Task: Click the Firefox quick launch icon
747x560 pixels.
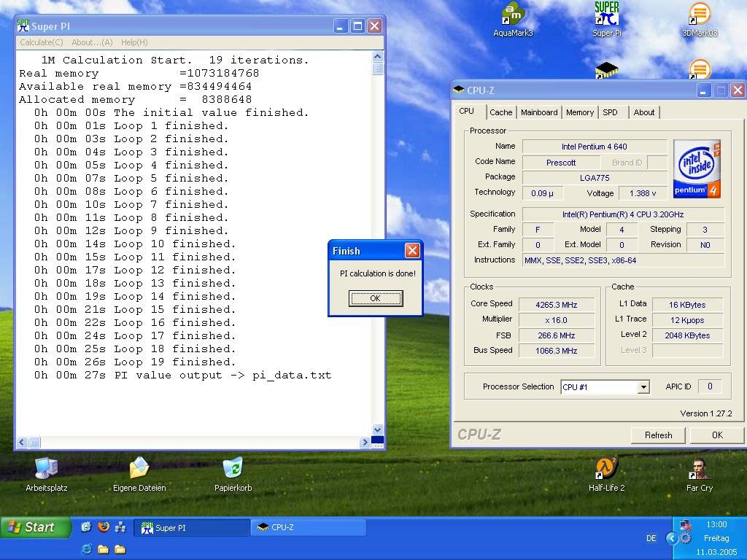Action: point(104,526)
